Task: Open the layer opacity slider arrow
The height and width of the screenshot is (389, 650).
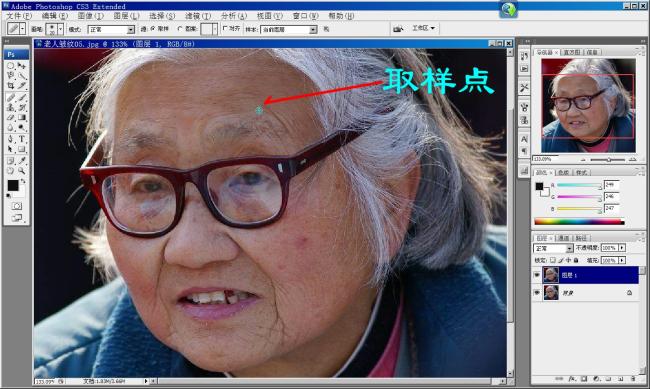Action: pos(622,248)
